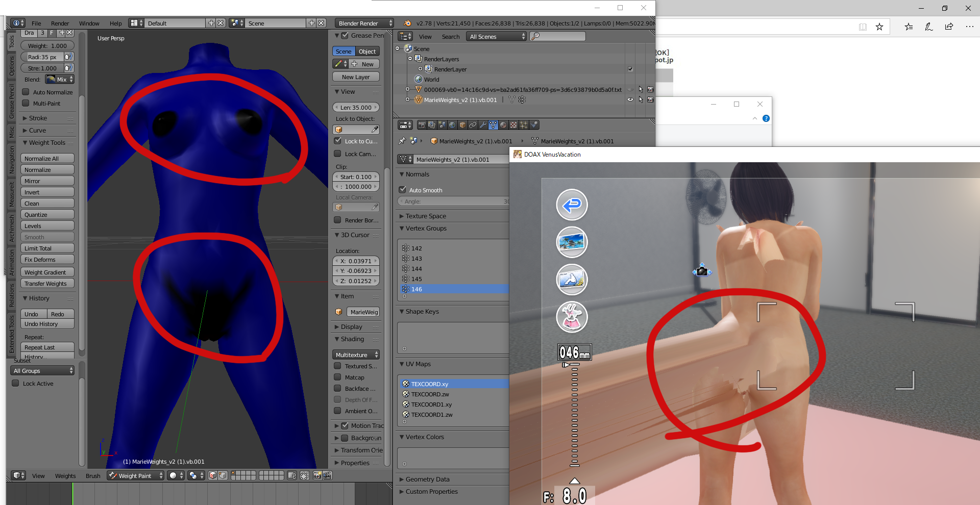This screenshot has height=505, width=980.
Task: Open the Help menu
Action: (x=115, y=23)
